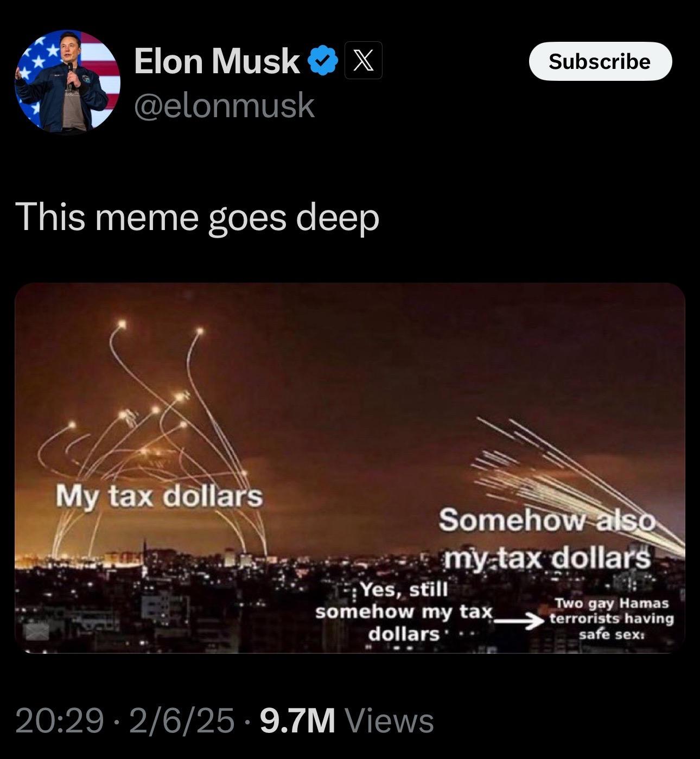This screenshot has height=759, width=700.
Task: Open the @elonmusk handle link
Action: point(224,105)
